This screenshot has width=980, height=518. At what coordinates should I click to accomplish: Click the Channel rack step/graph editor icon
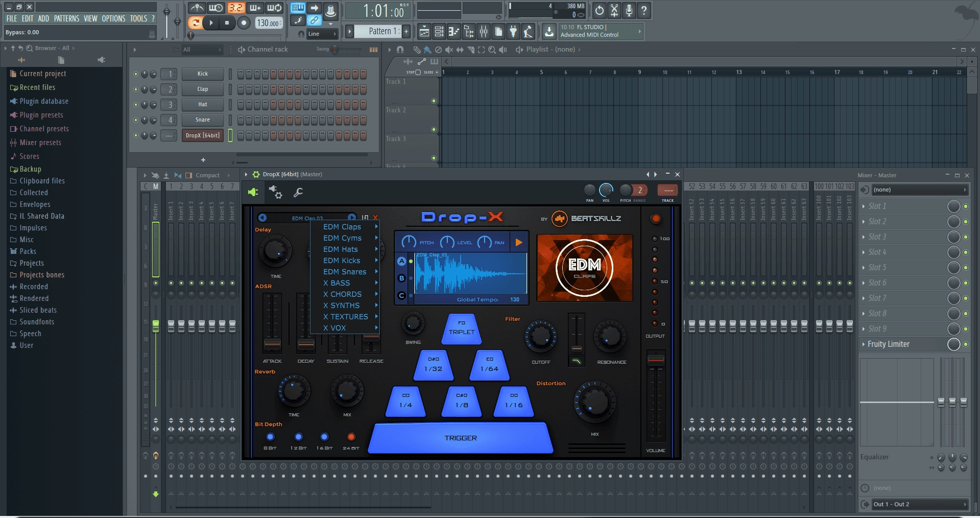pyautogui.click(x=374, y=50)
